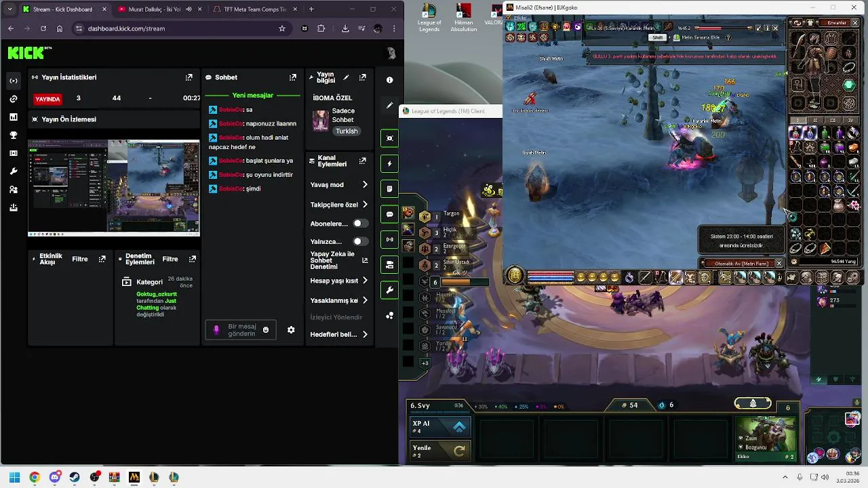Viewport: 868px width, 488px height.
Task: Buy XP with XP Al button in TFT
Action: point(440,426)
